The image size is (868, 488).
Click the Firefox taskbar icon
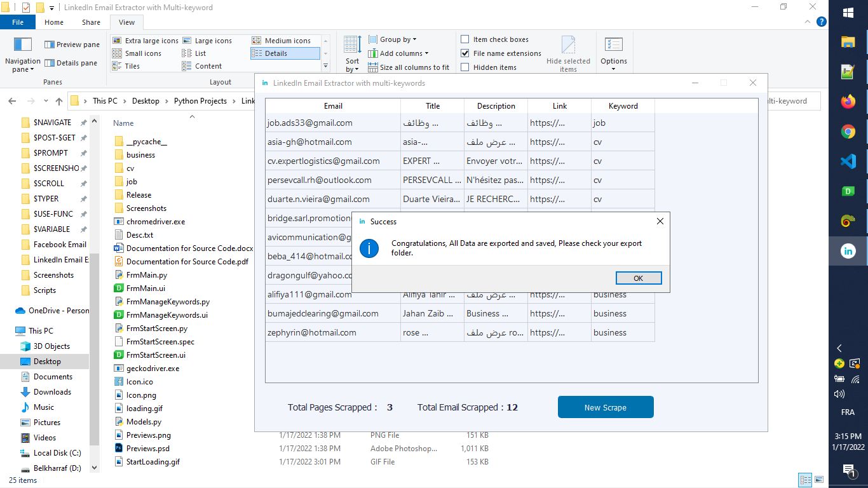click(848, 102)
